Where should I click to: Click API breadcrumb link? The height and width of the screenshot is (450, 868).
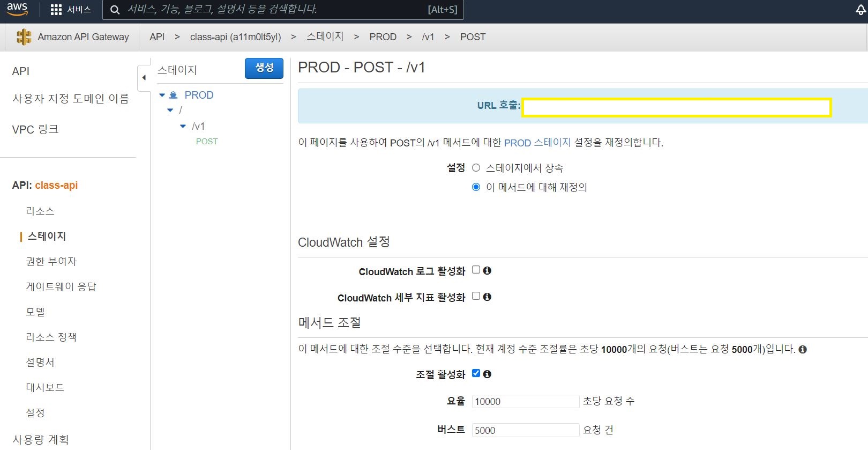pyautogui.click(x=157, y=37)
